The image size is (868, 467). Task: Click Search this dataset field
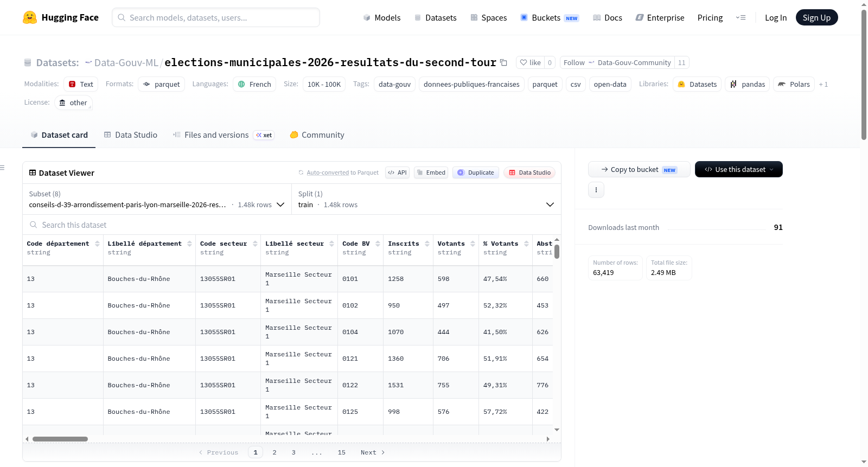(292, 225)
